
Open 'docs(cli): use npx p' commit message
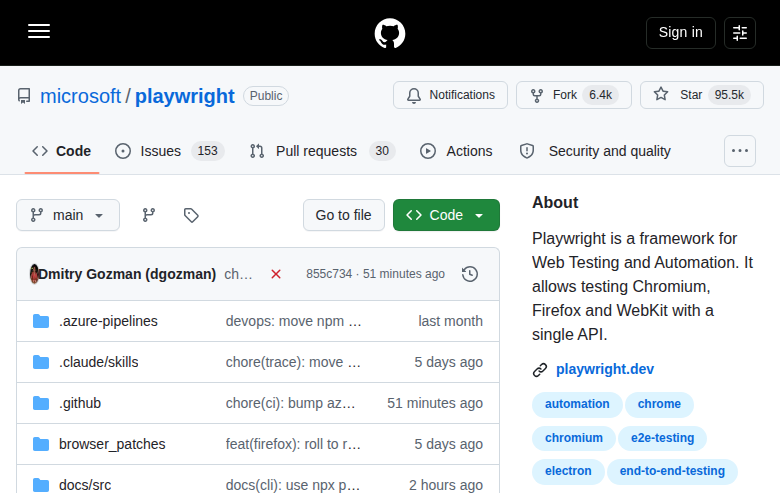pos(292,485)
